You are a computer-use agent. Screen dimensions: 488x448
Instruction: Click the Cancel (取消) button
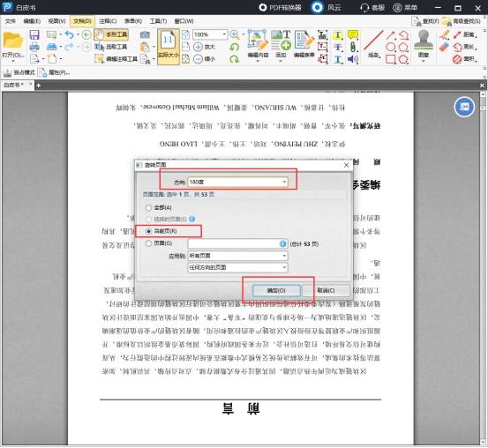tap(326, 290)
